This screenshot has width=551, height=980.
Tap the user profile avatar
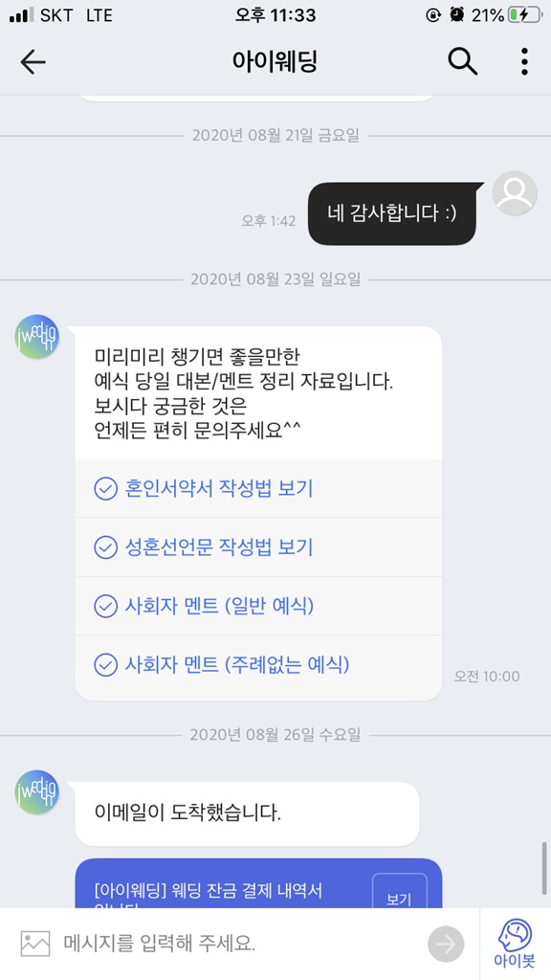click(515, 193)
